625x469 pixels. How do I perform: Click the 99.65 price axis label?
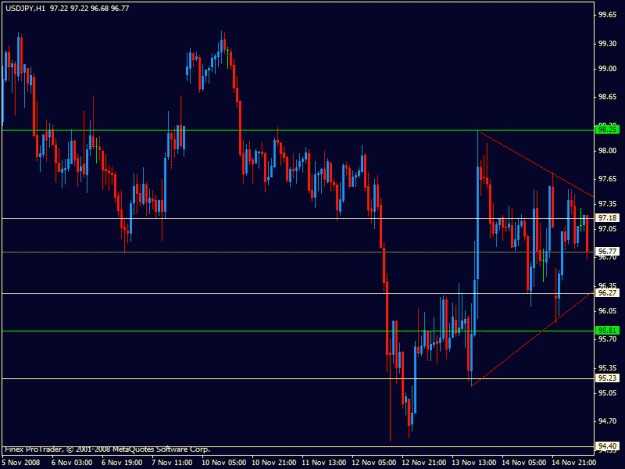pyautogui.click(x=607, y=15)
